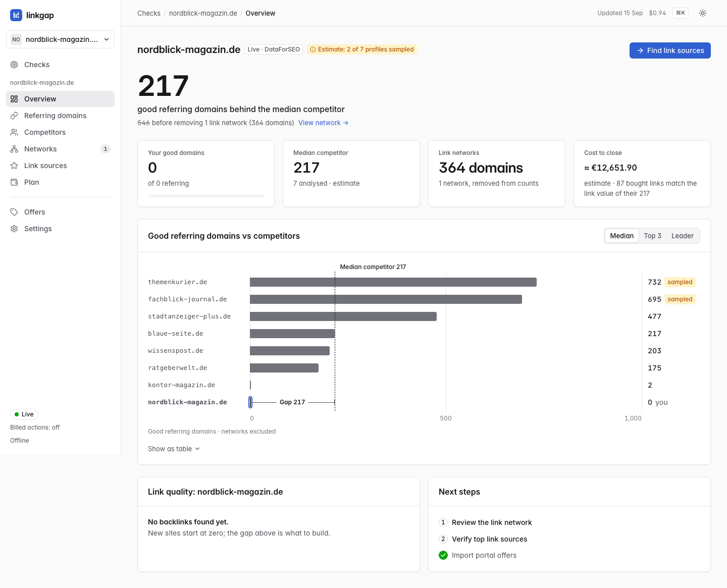The image size is (727, 588).
Task: Follow the View network link
Action: (323, 123)
